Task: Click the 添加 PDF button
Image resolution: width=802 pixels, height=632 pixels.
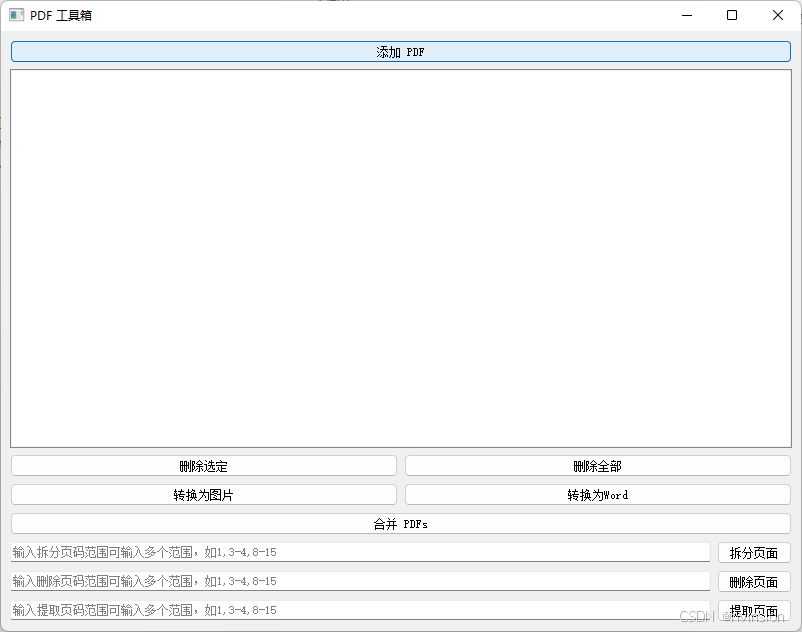Action: [x=400, y=51]
